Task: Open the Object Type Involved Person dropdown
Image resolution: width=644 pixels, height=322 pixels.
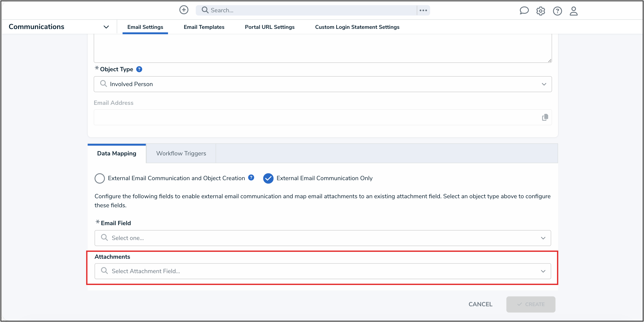Action: tap(322, 84)
